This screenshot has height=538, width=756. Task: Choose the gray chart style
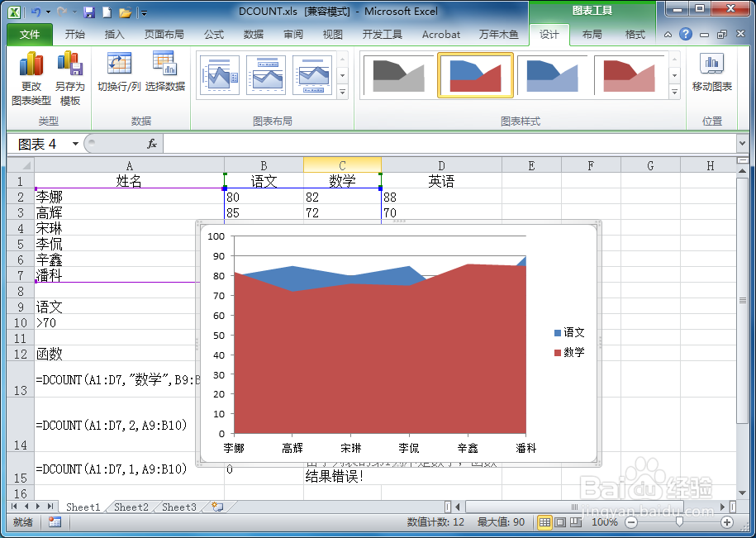click(398, 75)
